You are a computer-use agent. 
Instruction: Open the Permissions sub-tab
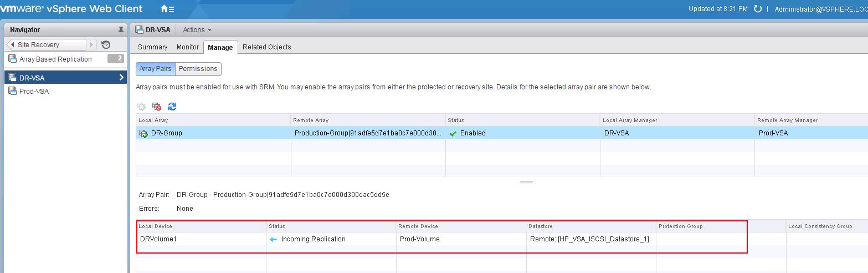coord(198,69)
